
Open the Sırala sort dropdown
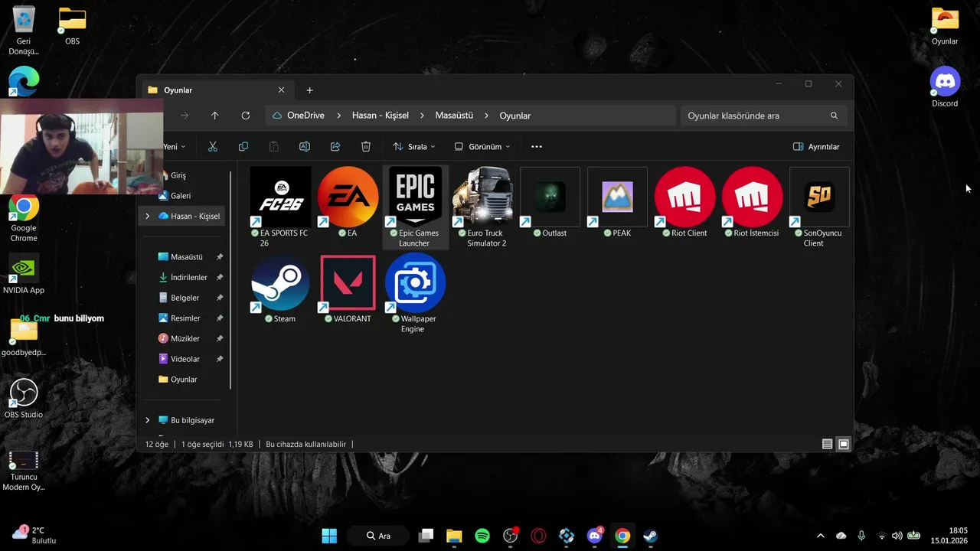413,146
